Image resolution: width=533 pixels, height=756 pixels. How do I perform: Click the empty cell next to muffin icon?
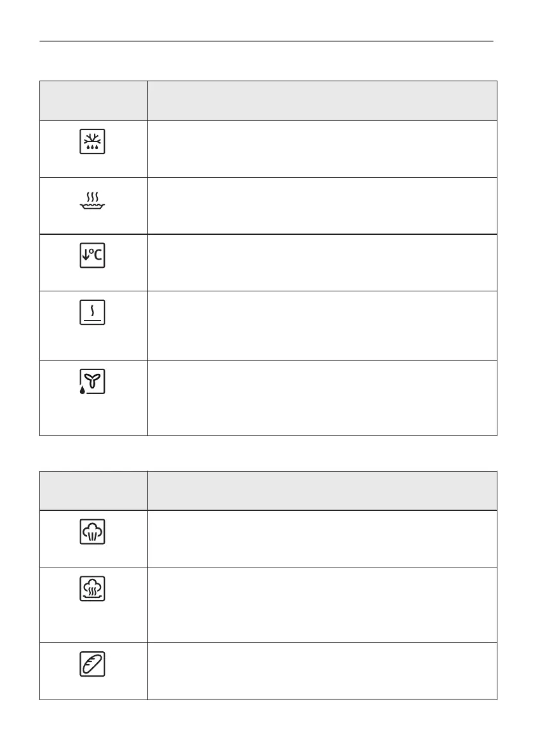322,539
